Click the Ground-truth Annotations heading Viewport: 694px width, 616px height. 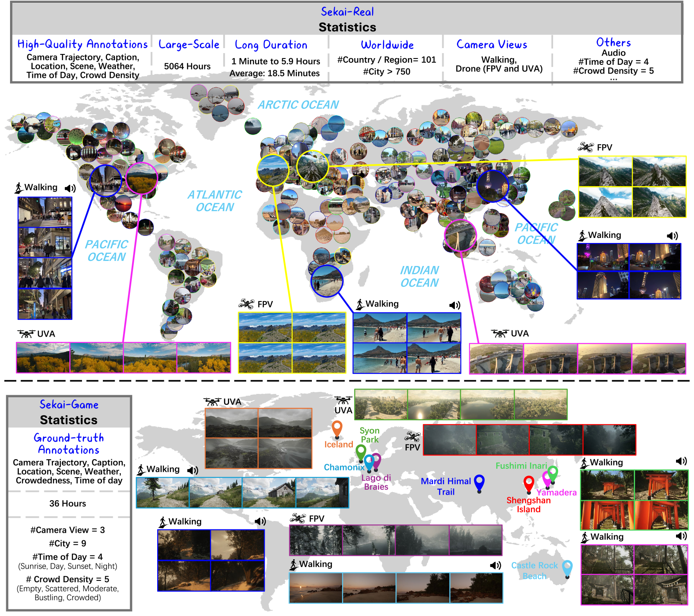[69, 444]
